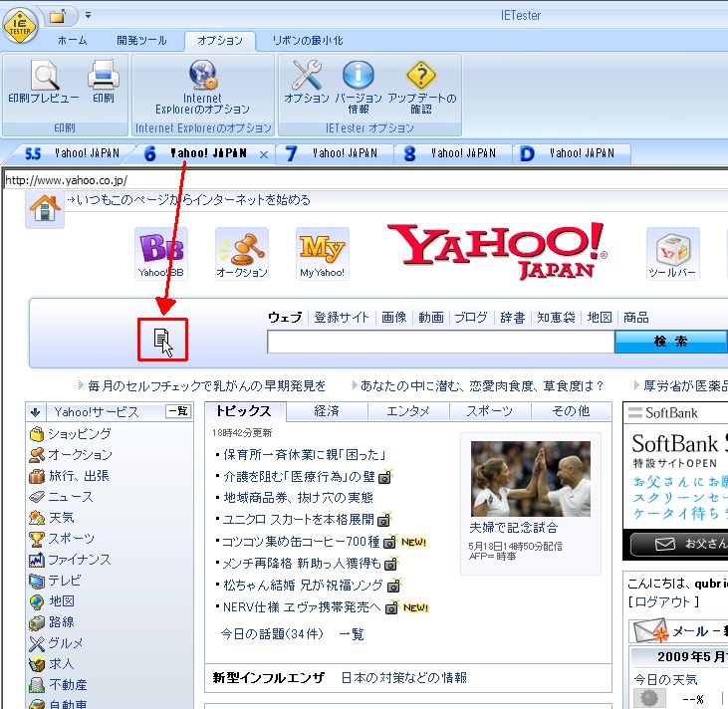Click the house home page icon
728x709 pixels.
click(x=45, y=209)
